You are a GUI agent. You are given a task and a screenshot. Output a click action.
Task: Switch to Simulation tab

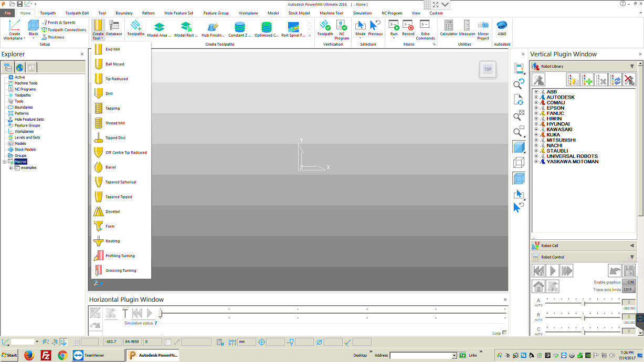[362, 13]
